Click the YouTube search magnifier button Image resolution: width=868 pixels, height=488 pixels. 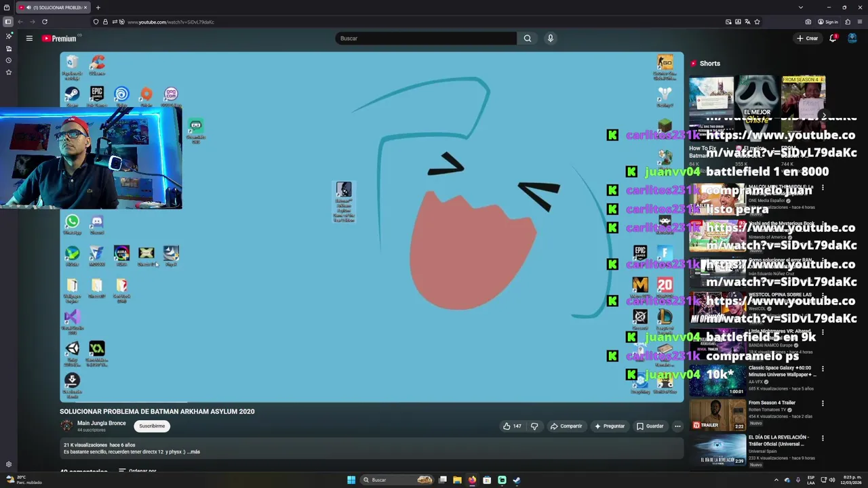pos(528,39)
